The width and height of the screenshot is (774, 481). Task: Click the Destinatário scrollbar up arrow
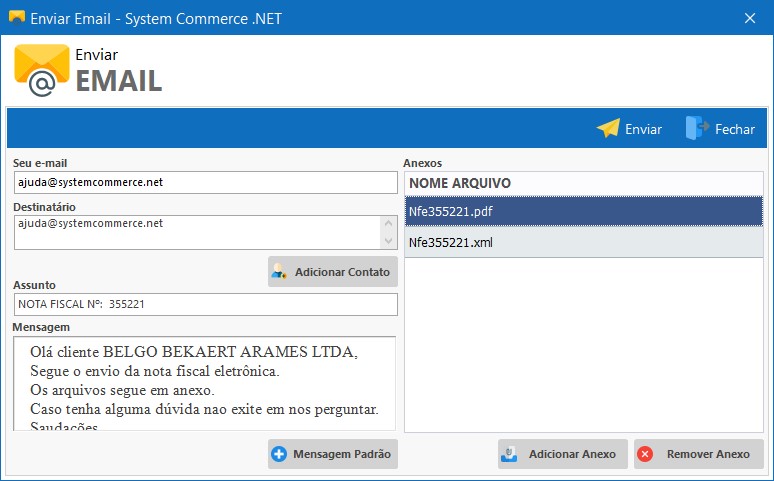pos(389,223)
